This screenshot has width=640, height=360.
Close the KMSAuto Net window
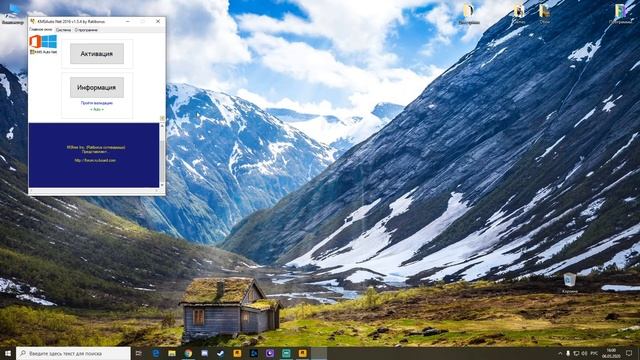click(158, 21)
